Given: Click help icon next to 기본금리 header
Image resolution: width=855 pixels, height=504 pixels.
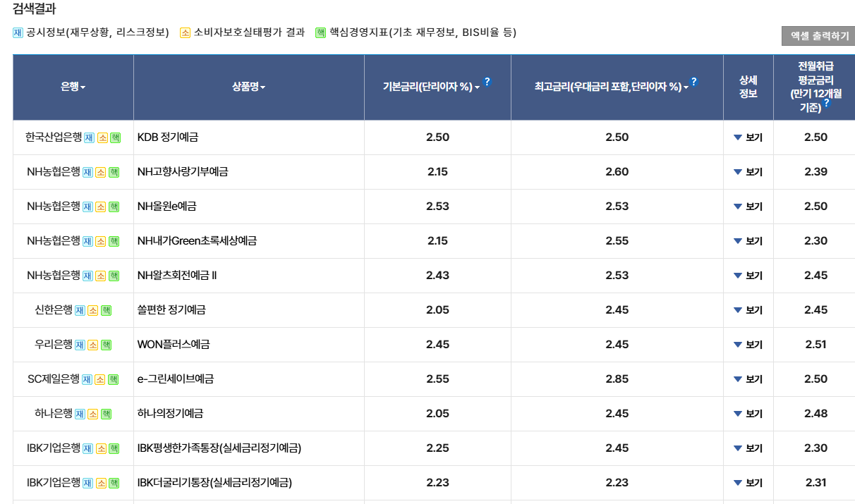Looking at the screenshot, I should click(x=487, y=82).
